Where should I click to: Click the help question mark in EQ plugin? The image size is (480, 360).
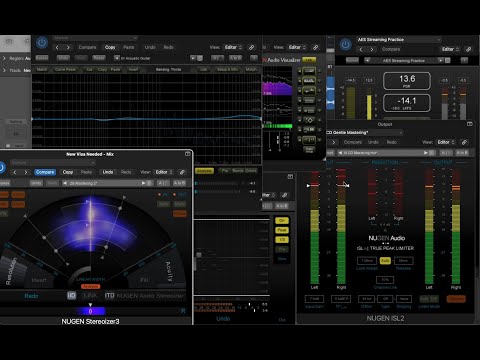coord(254,58)
